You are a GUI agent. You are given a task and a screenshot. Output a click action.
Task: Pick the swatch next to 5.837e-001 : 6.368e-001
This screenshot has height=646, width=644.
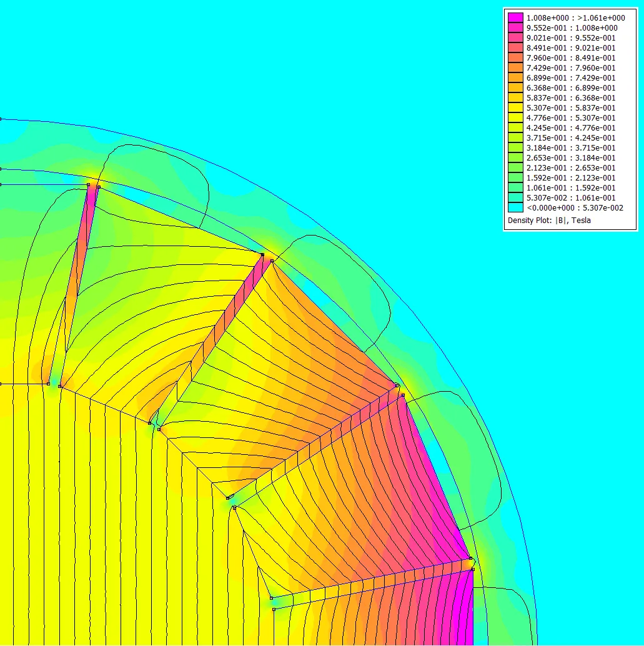(515, 97)
